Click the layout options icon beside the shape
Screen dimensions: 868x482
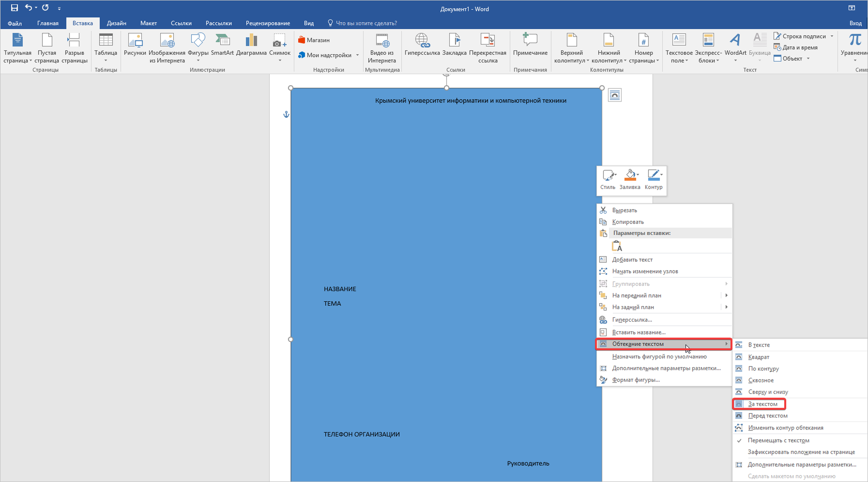(x=614, y=95)
